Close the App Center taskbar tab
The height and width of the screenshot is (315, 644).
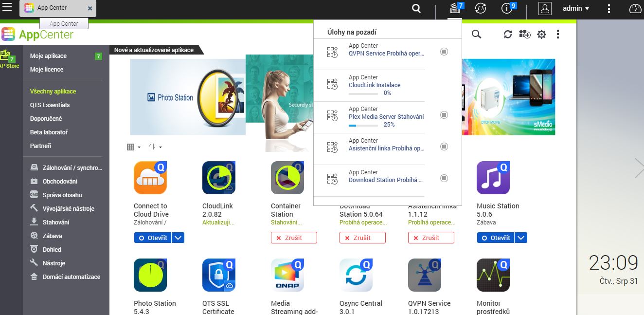[89, 8]
